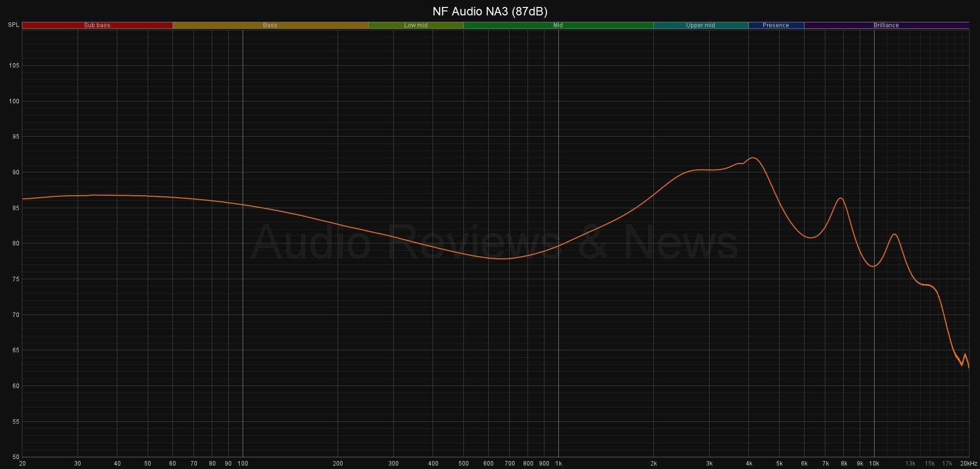Click the Upper mid band segment
The width and height of the screenshot is (980, 469).
coord(700,25)
